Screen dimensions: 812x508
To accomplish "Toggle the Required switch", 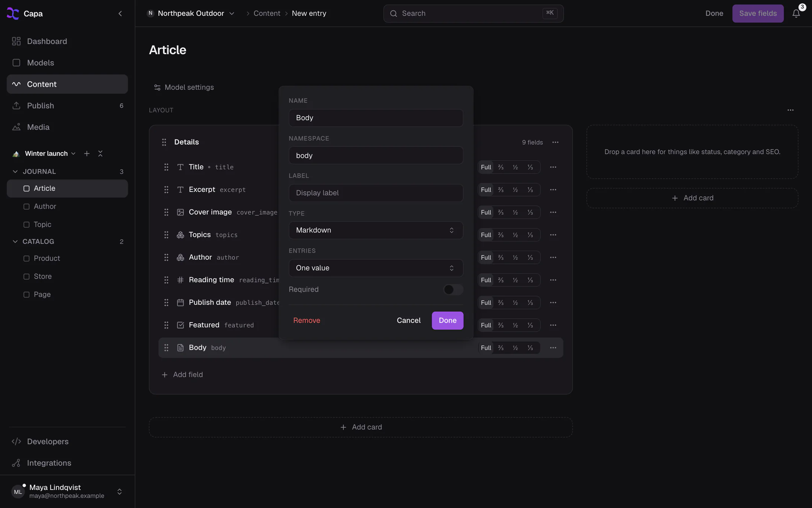I will [453, 289].
